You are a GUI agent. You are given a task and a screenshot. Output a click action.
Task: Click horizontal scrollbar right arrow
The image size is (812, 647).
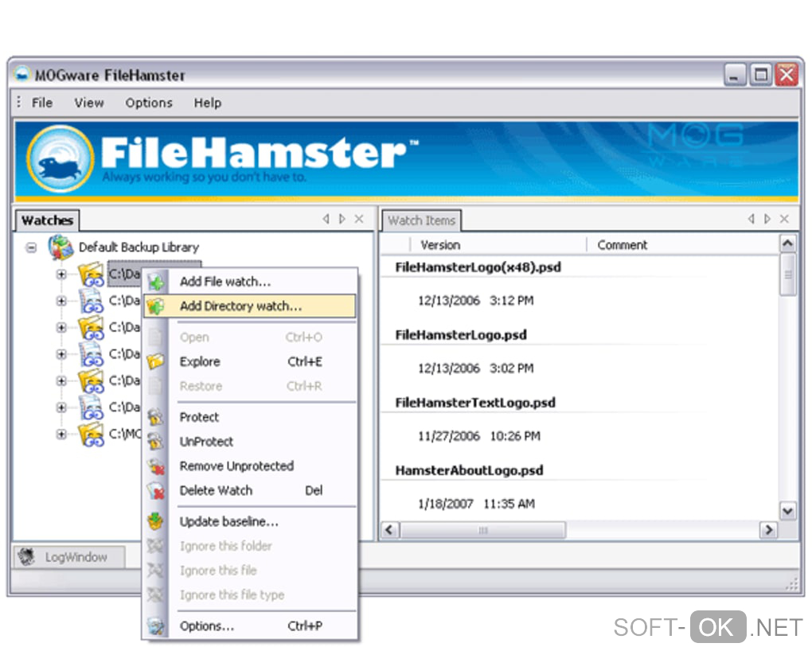click(x=768, y=530)
